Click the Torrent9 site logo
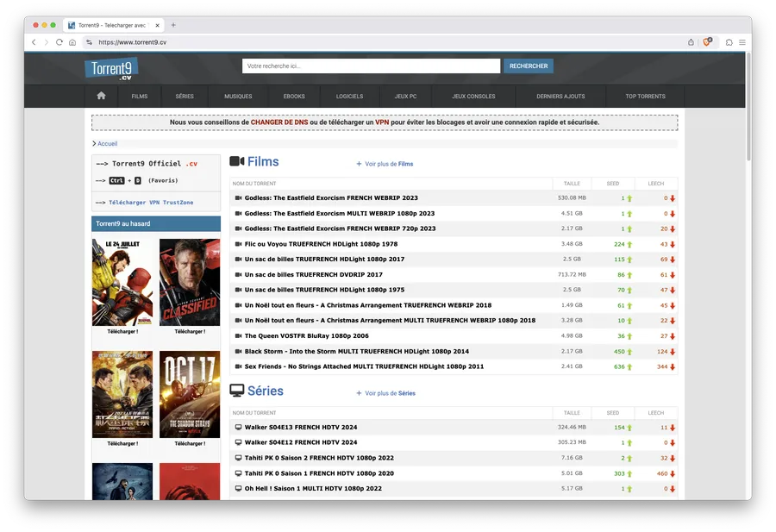The image size is (776, 532). pyautogui.click(x=111, y=69)
